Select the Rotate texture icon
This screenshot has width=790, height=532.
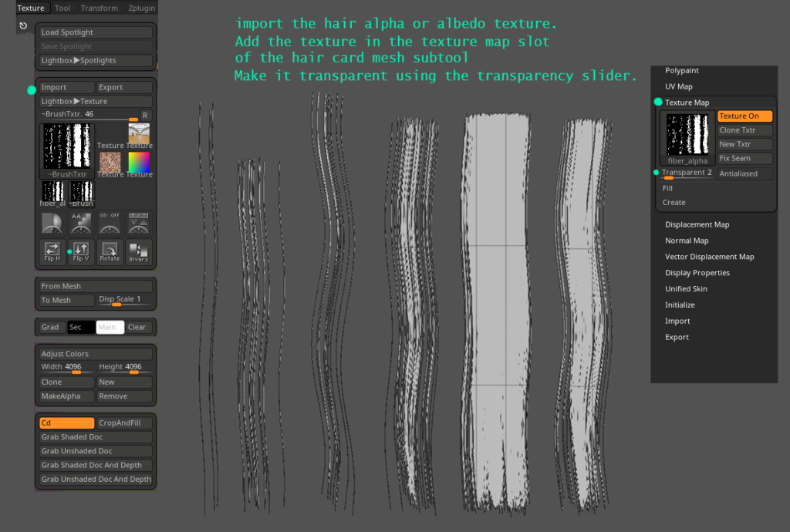[109, 252]
